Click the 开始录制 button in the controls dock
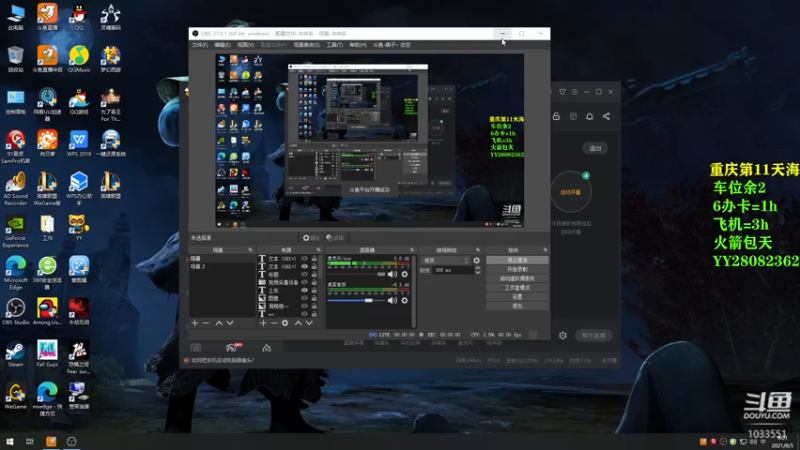 click(x=517, y=269)
